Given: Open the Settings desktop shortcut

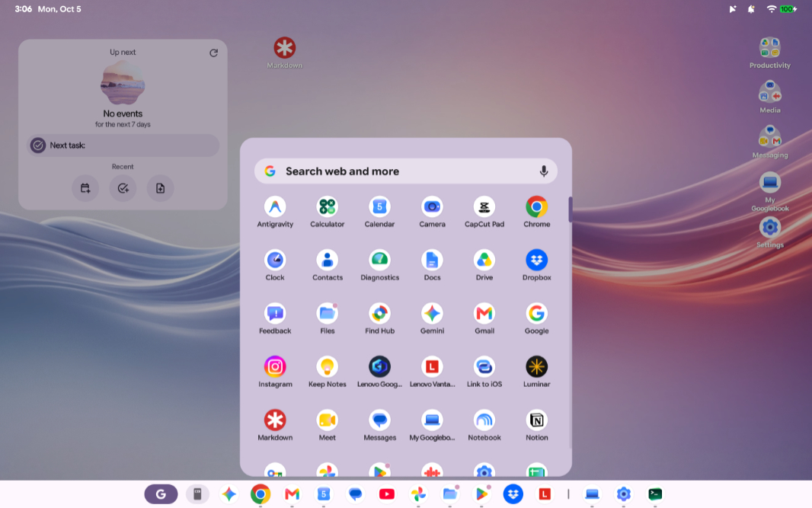Looking at the screenshot, I should pos(769,227).
